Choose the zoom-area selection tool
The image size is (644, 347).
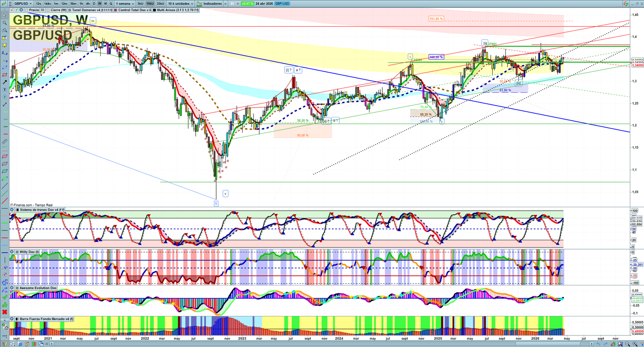point(4,30)
